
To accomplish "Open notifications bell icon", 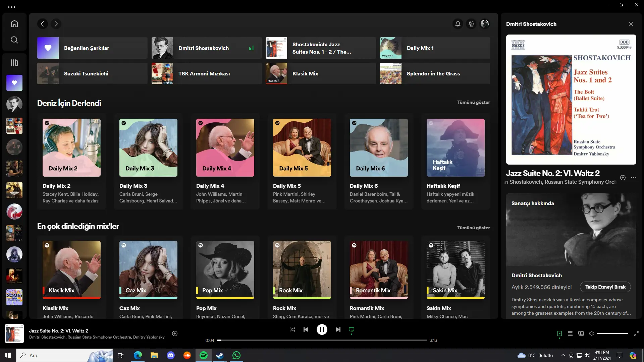I will (x=458, y=24).
